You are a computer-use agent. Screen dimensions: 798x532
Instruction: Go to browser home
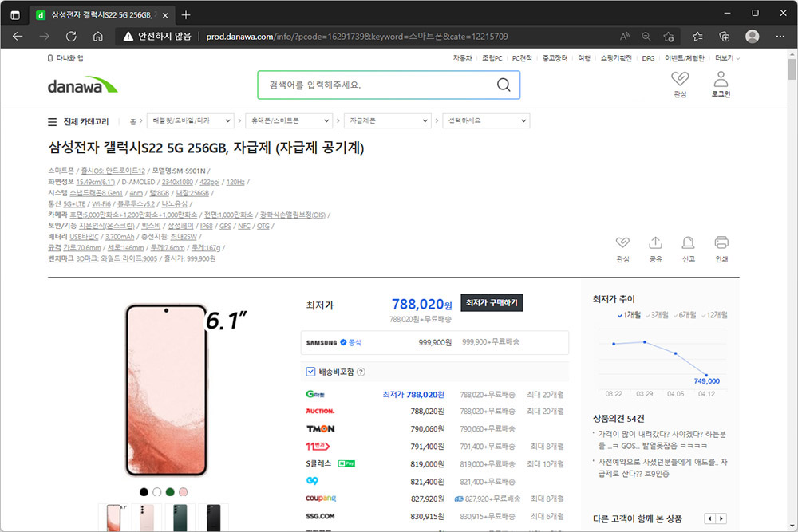click(97, 37)
